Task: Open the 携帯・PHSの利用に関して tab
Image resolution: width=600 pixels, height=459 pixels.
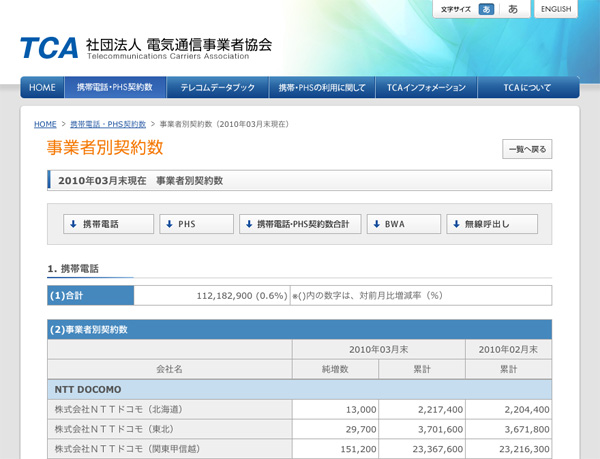Action: (x=322, y=88)
